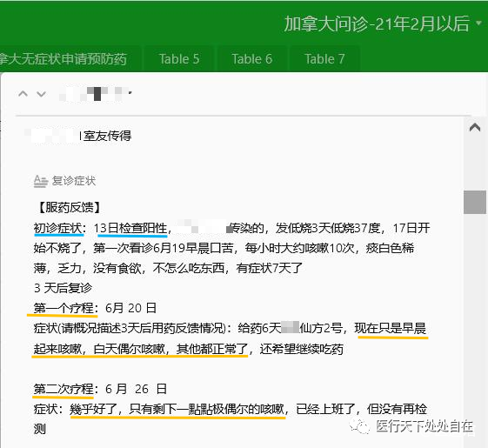Viewport: 488px width, 448px height.
Task: Click the 第二次疗程 underlined text
Action: tap(64, 389)
